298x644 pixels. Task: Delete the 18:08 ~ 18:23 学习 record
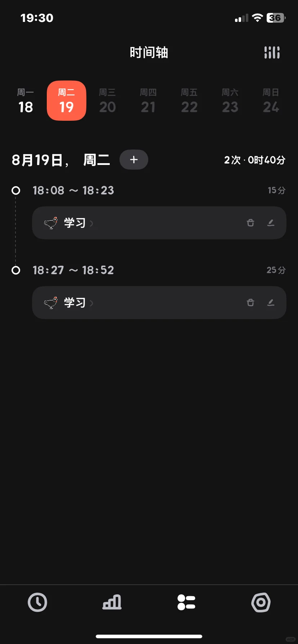(250, 223)
